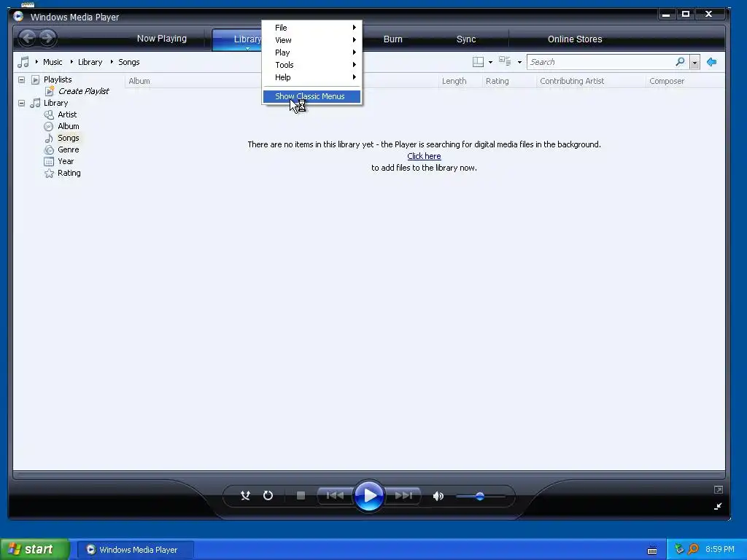Sort by the Composer column header
This screenshot has width=747, height=560.
click(x=667, y=81)
